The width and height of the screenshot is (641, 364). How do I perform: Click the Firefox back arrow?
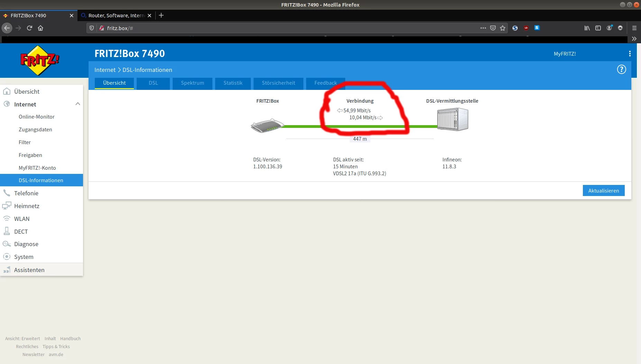click(7, 28)
